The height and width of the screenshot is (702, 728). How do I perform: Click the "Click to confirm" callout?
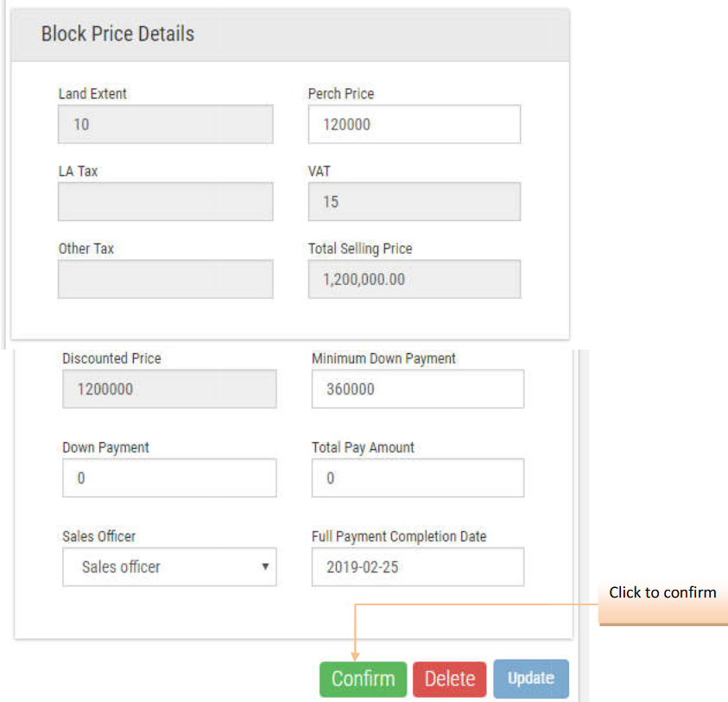(x=662, y=592)
